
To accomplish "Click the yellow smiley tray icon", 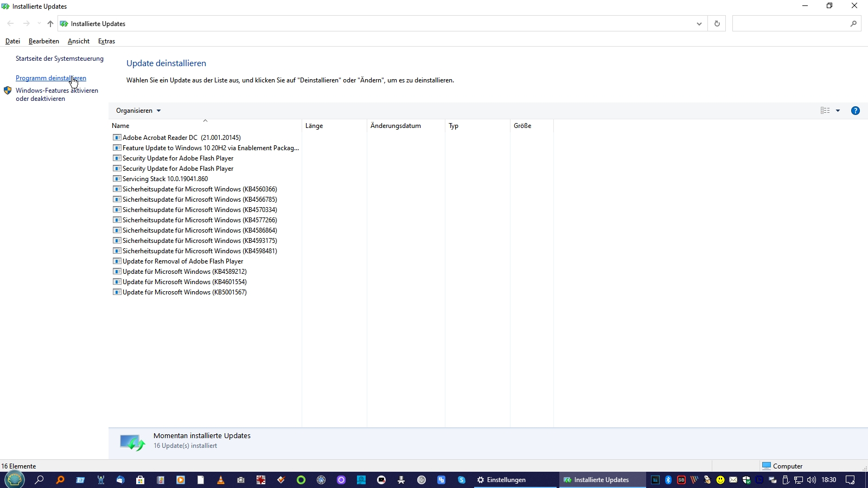I will pos(720,480).
